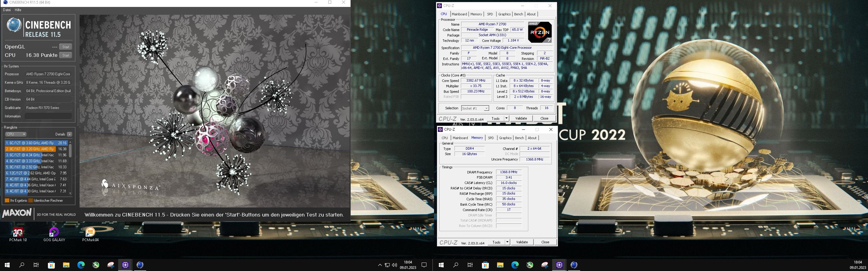Open File Explorer on right monitor taskbar
Image resolution: width=868 pixels, height=271 pixels.
click(x=500, y=265)
